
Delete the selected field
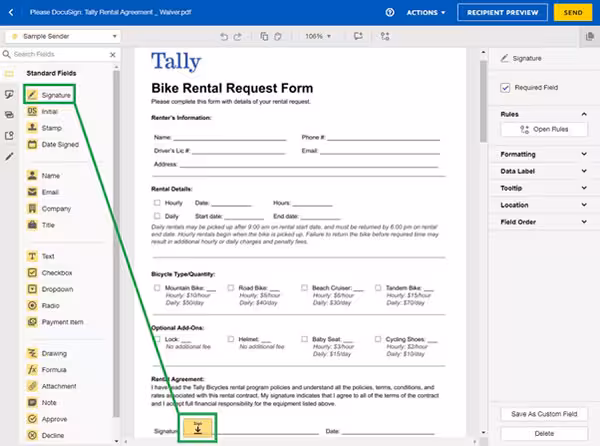(x=544, y=433)
